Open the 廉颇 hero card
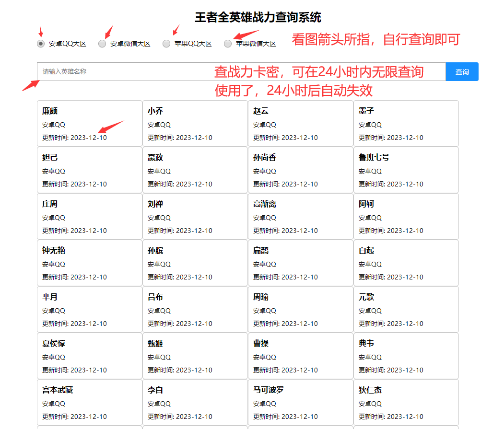 coord(90,123)
